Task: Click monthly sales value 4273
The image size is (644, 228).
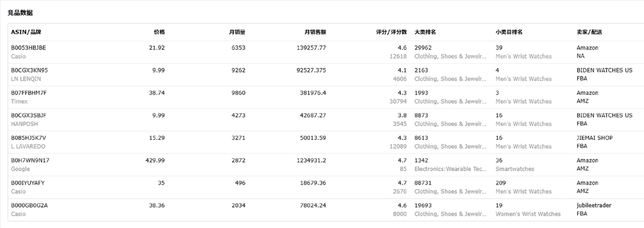Action: [238, 115]
